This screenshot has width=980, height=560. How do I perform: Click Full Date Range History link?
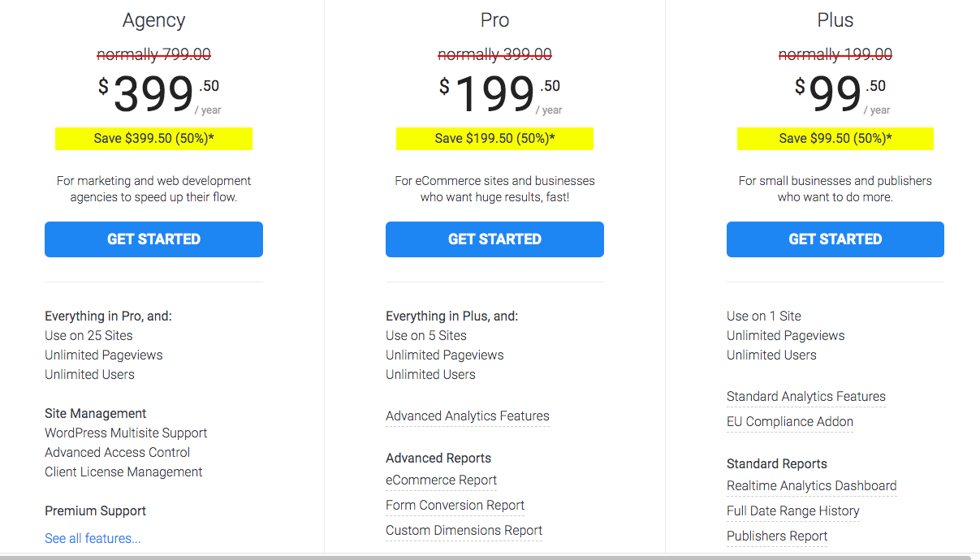pos(793,511)
